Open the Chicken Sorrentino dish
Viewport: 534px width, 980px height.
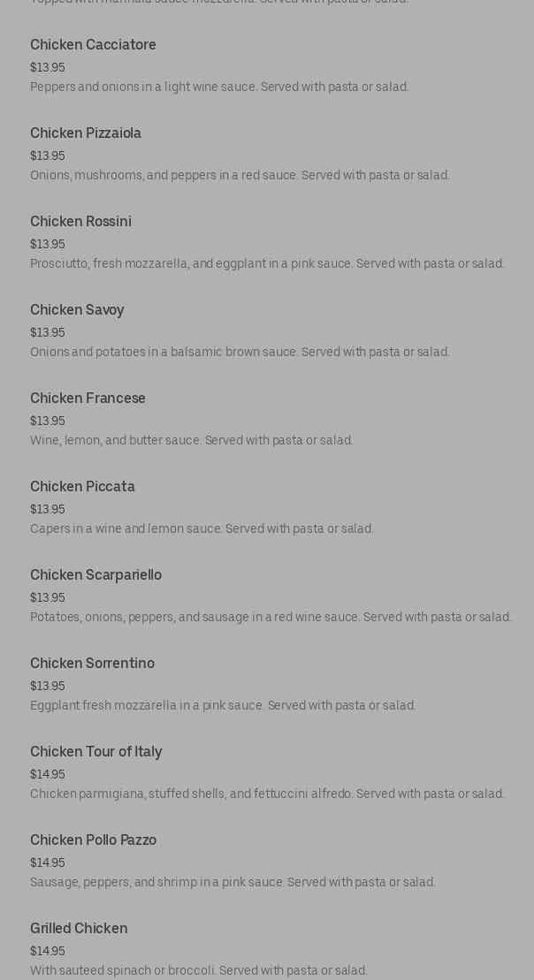pos(92,663)
